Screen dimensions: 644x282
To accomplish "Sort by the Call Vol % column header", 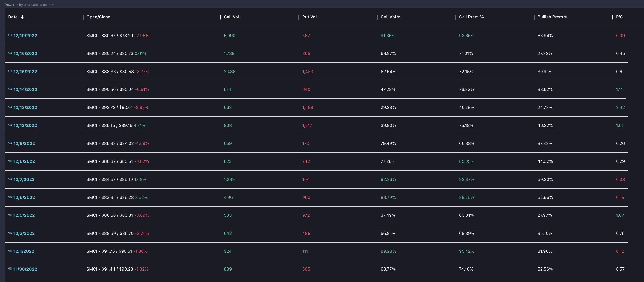I will click(x=391, y=17).
